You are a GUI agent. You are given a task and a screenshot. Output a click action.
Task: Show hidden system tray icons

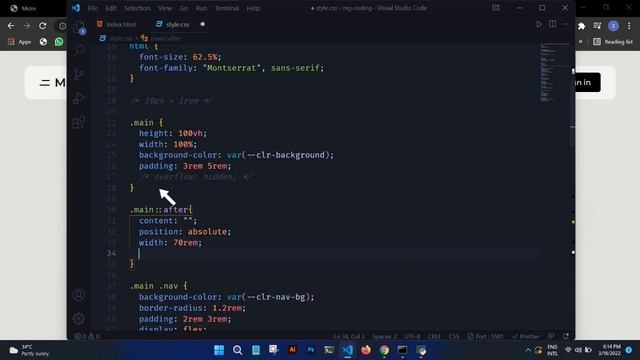click(528, 350)
